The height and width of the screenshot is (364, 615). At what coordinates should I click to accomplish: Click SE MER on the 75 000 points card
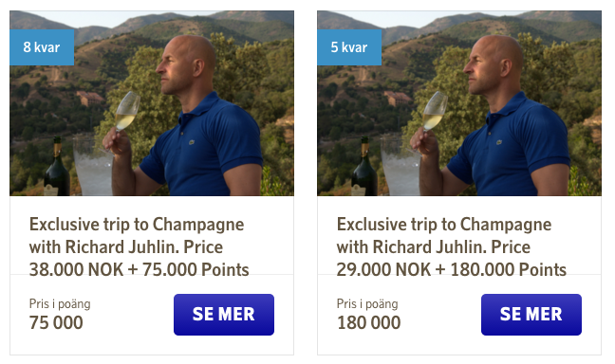[x=224, y=315]
